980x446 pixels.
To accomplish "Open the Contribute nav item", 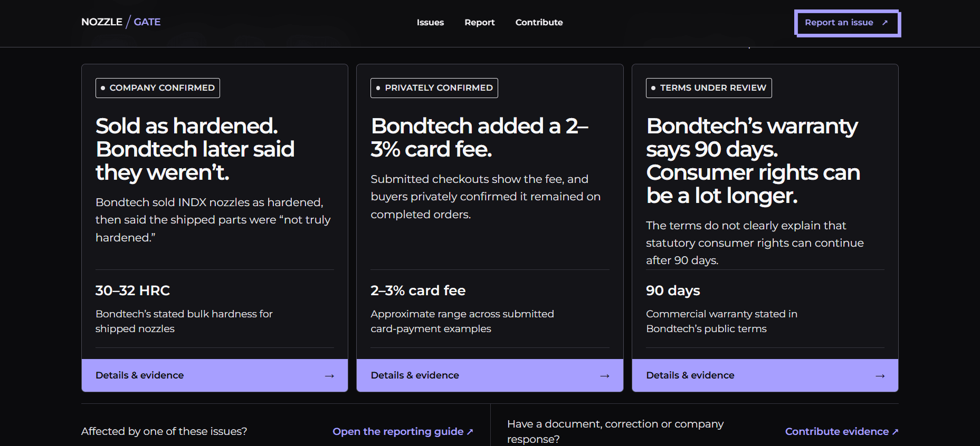I will point(539,23).
